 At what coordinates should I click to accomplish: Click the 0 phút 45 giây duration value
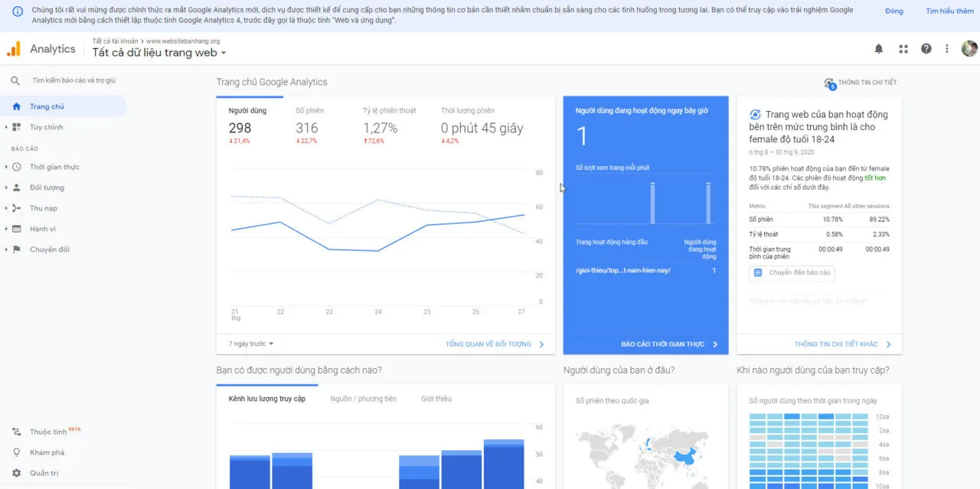482,129
